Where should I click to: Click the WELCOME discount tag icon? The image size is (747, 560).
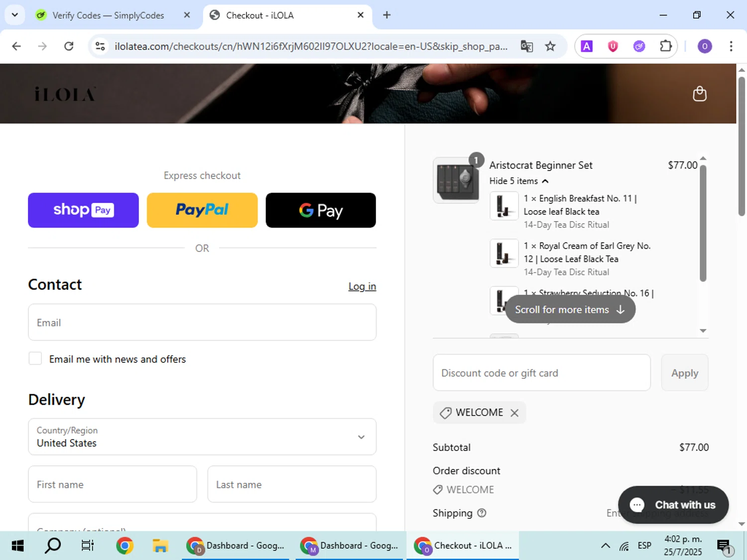click(x=446, y=413)
